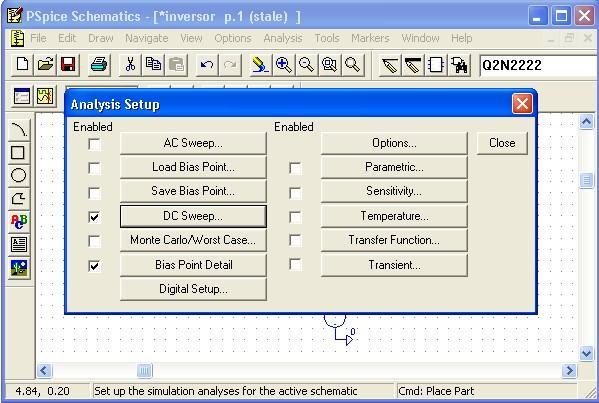Viewport: 599px width, 403px height.
Task: Enable the AC Sweep checkbox
Action: point(94,144)
